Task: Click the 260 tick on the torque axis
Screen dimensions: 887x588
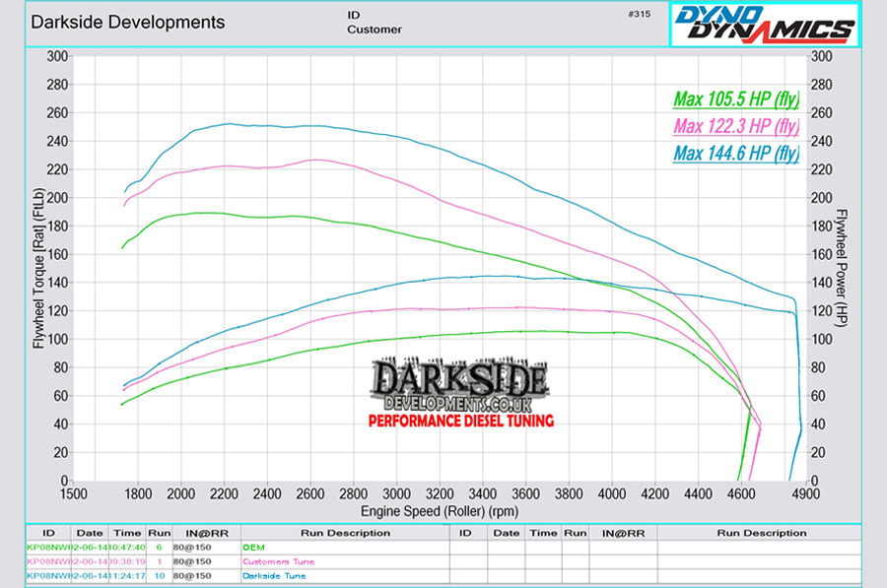Action: click(57, 113)
